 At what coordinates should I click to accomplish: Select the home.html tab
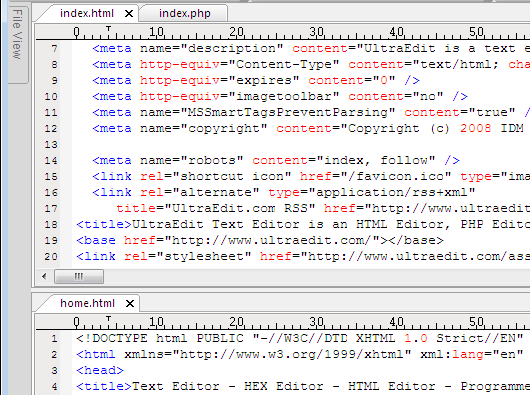click(88, 303)
